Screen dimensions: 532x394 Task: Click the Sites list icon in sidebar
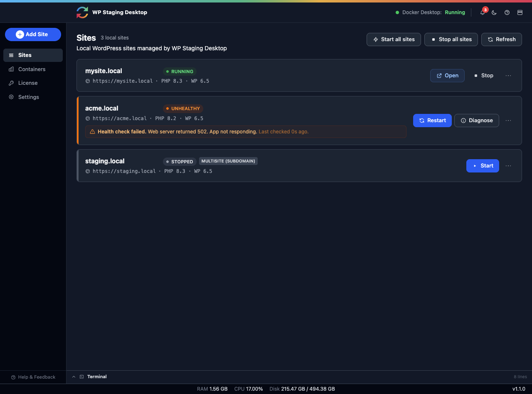click(x=11, y=55)
